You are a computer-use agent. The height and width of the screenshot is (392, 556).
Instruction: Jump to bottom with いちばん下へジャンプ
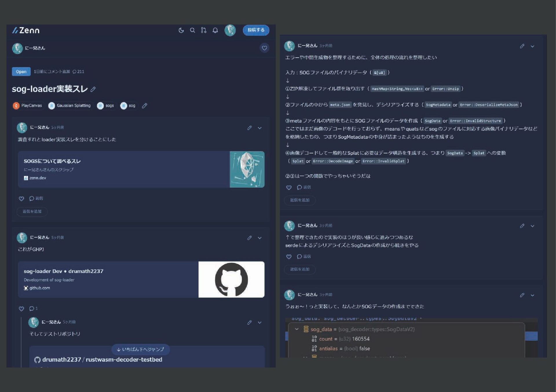pyautogui.click(x=140, y=349)
